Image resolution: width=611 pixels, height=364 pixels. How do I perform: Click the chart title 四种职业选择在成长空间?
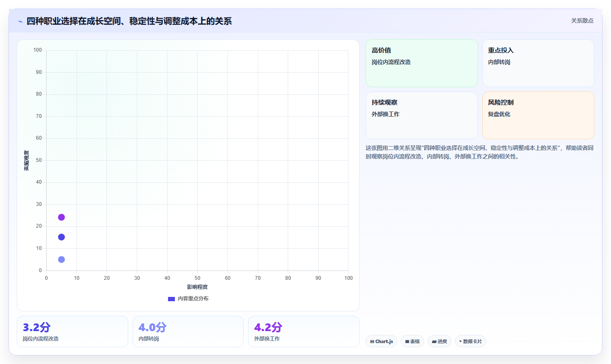click(x=129, y=21)
